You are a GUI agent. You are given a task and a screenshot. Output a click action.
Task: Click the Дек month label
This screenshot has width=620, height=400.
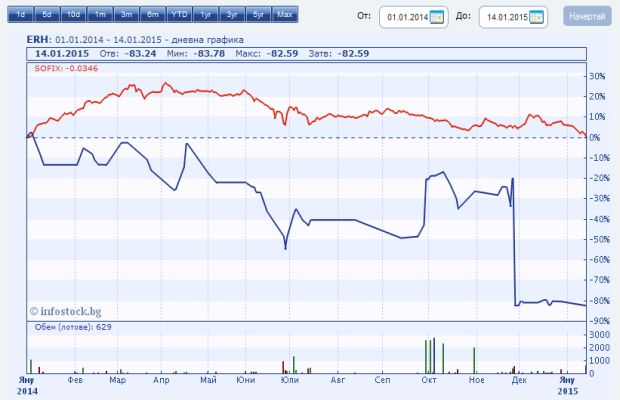[519, 380]
